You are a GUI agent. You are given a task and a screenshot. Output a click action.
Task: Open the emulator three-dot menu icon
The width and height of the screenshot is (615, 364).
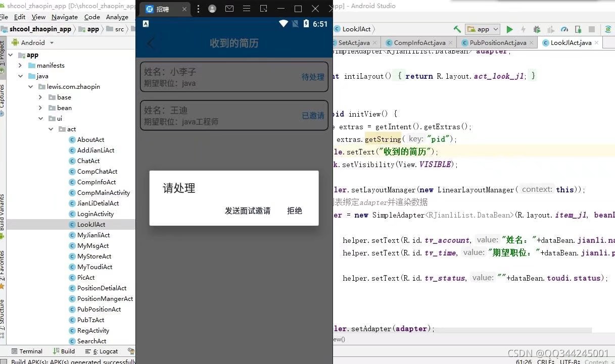(x=198, y=9)
